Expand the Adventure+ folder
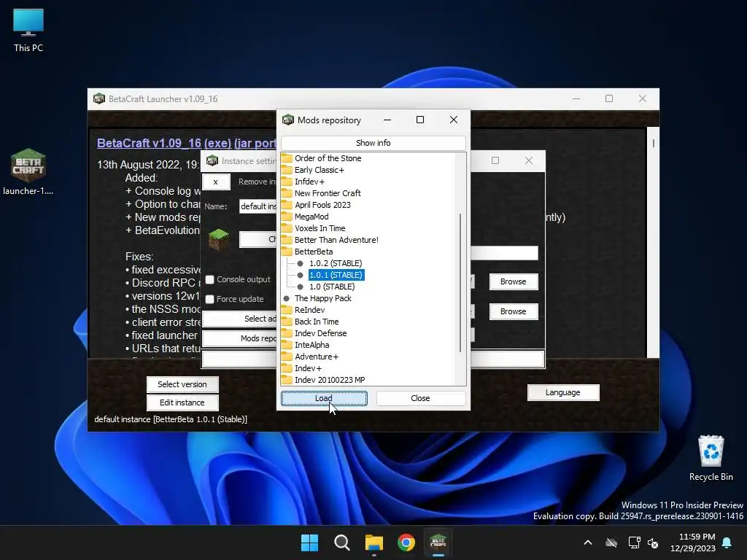 click(287, 357)
